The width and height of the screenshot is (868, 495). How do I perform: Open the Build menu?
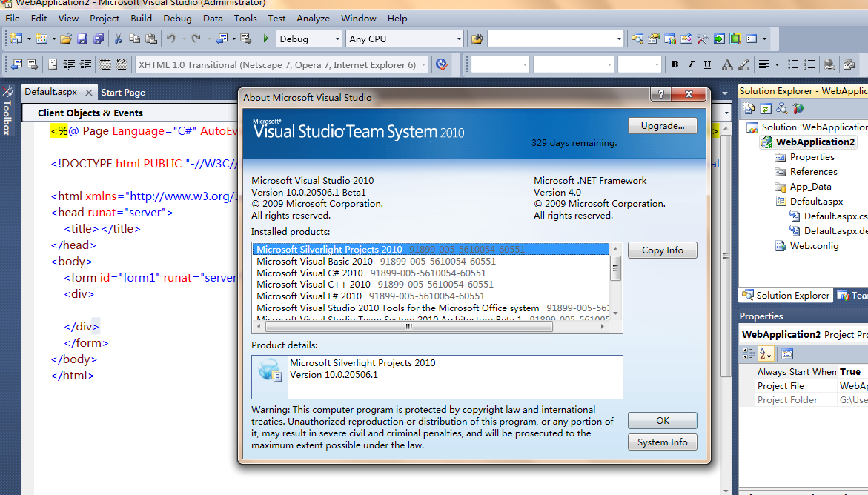coord(141,19)
